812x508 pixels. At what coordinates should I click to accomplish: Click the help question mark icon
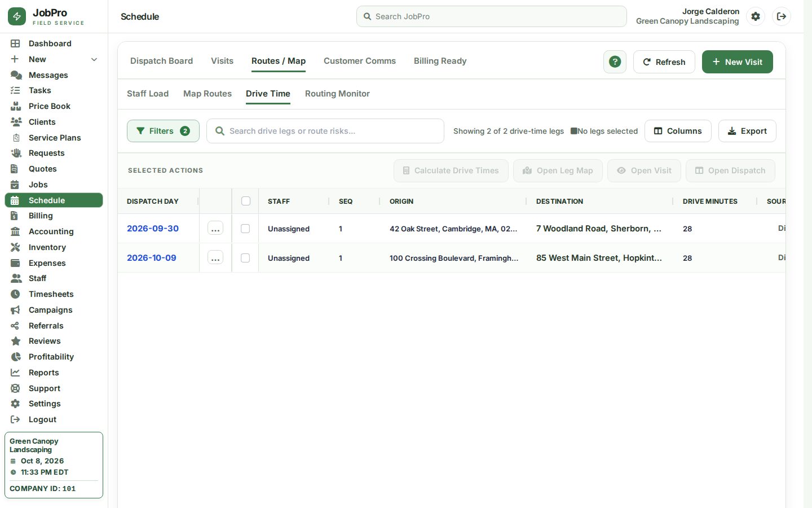click(615, 62)
